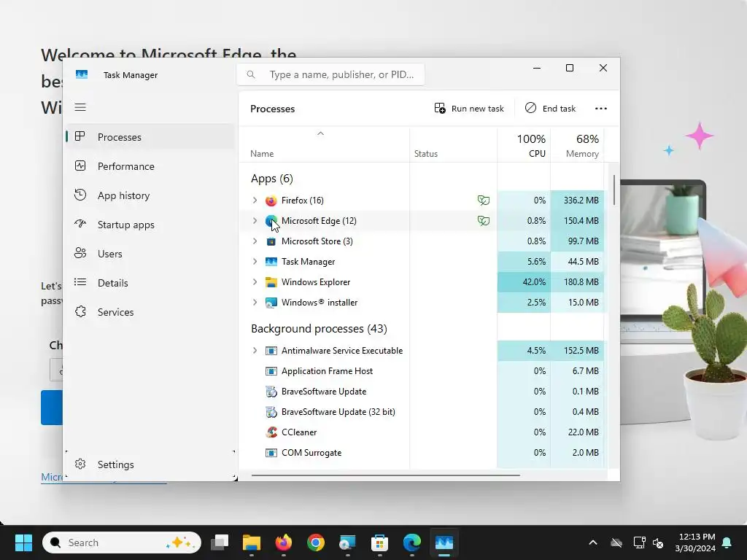Click the Firefox process icon

271,201
